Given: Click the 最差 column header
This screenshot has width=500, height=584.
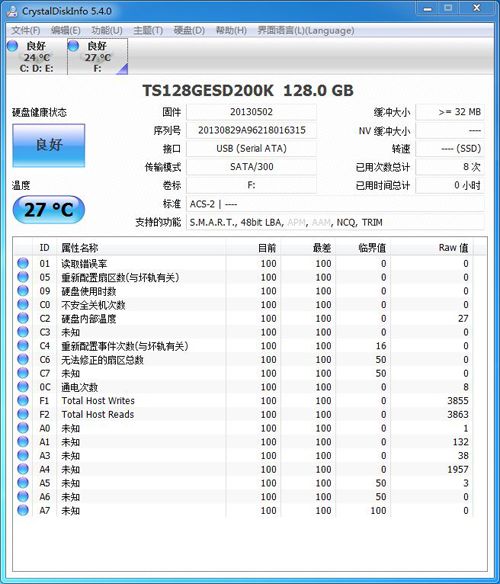Looking at the screenshot, I should 308,248.
